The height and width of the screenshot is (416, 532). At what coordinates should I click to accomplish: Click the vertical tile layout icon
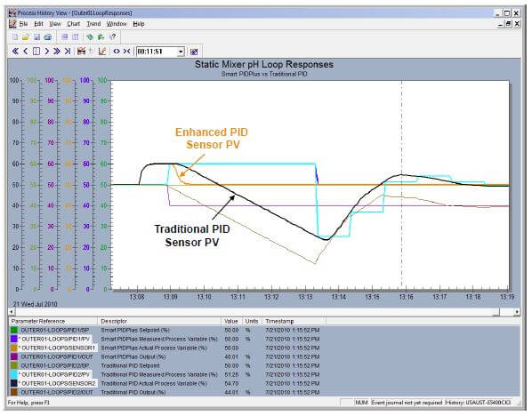[x=75, y=37]
